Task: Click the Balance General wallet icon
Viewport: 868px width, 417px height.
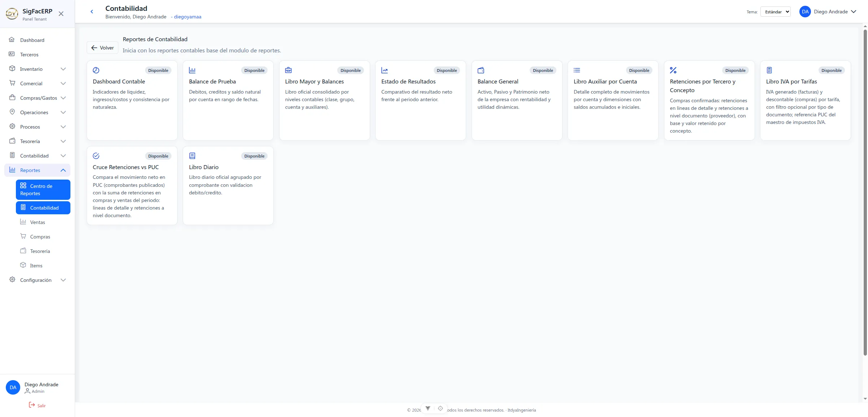Action: coord(481,70)
